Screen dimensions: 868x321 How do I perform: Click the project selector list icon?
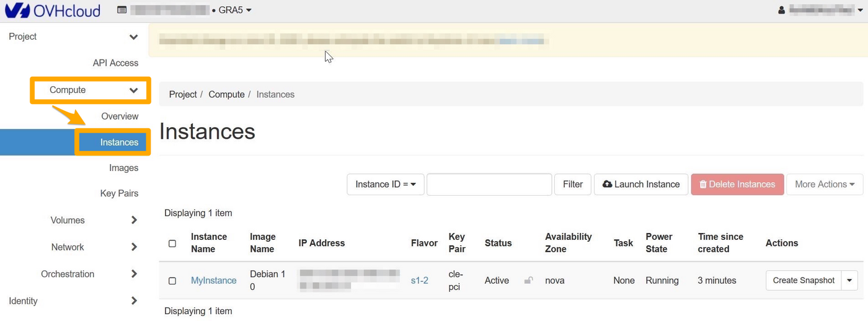122,11
